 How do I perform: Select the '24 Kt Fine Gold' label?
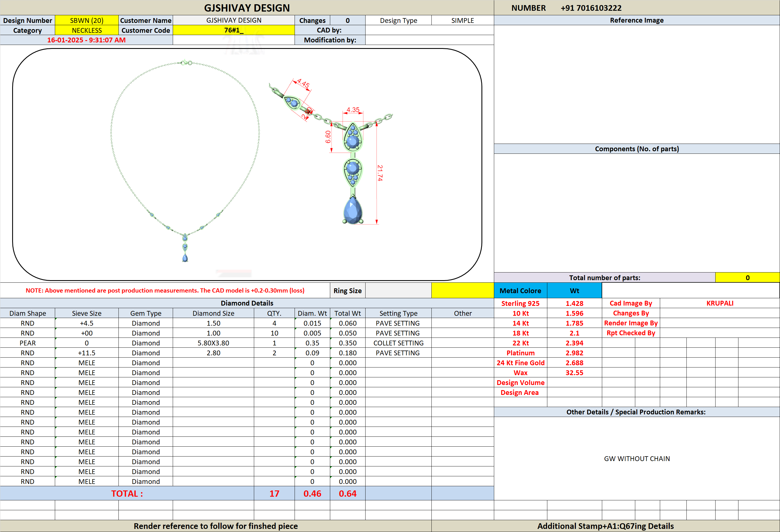point(520,362)
